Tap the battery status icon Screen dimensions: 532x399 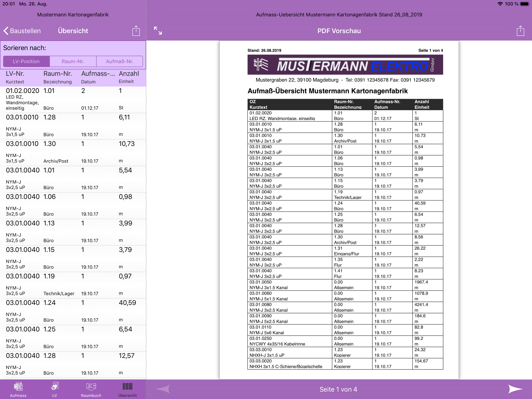point(525,4)
